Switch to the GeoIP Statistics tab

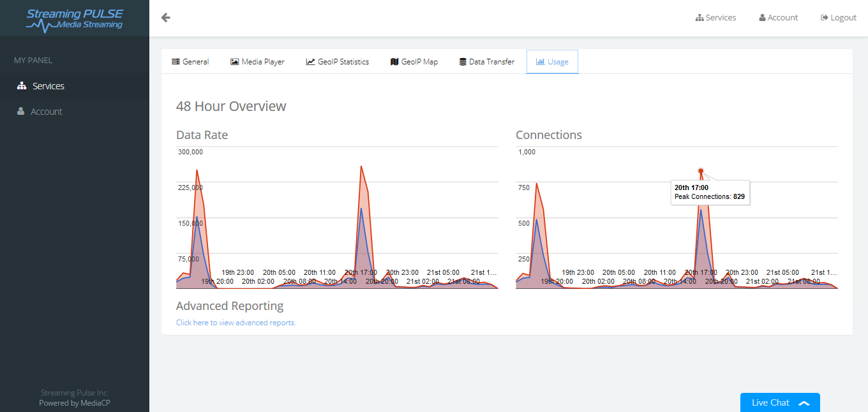pos(338,62)
